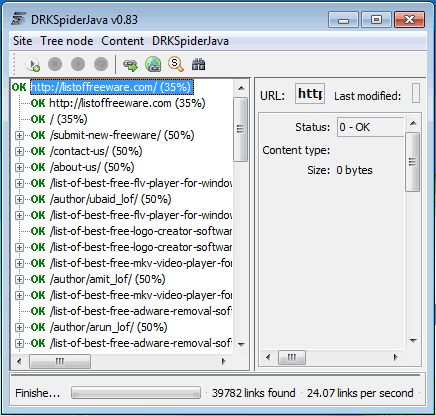Expand the /submit-new-freeware/ tree node

(x=19, y=135)
